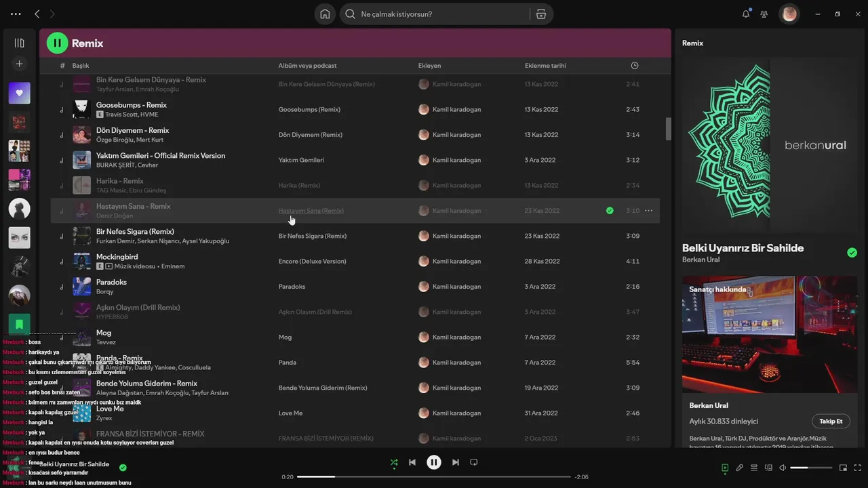Select the Bir Nefes Sigara (Remix) track
The width and height of the screenshot is (868, 488).
tap(135, 231)
